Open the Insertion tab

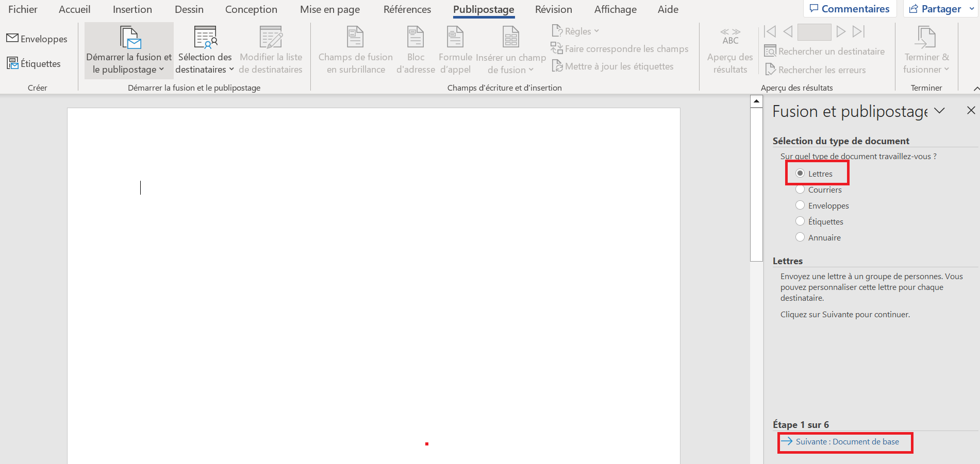(132, 9)
